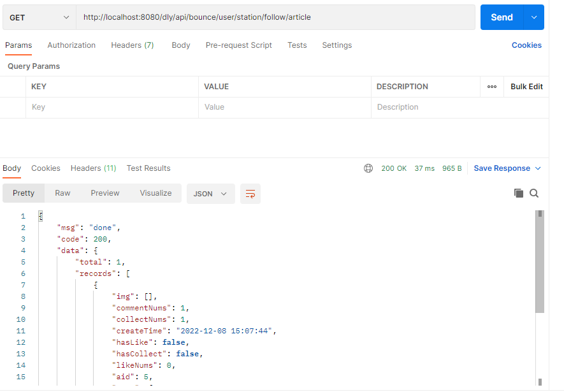Viewport: 564px width, 392px height.
Task: Click the response body vertical scrollbar
Action: click(540, 268)
